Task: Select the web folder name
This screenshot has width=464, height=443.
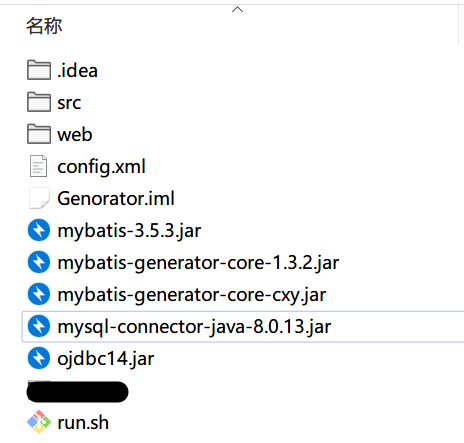Action: click(75, 134)
